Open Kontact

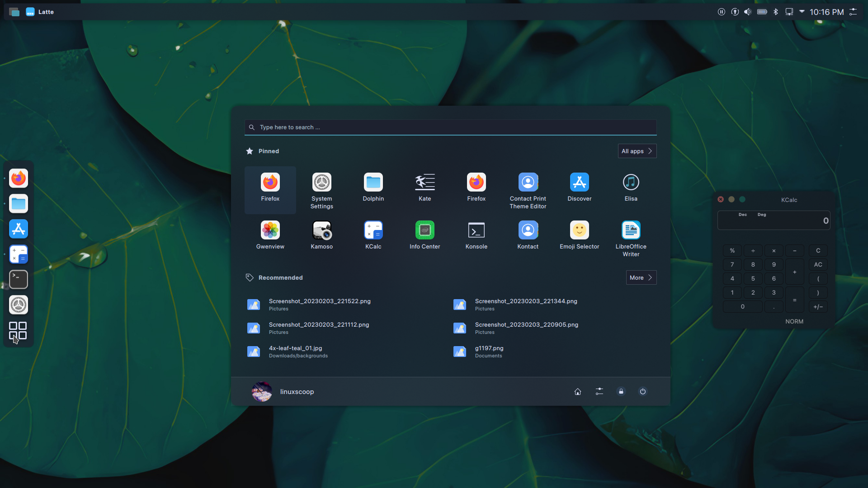[x=528, y=238]
